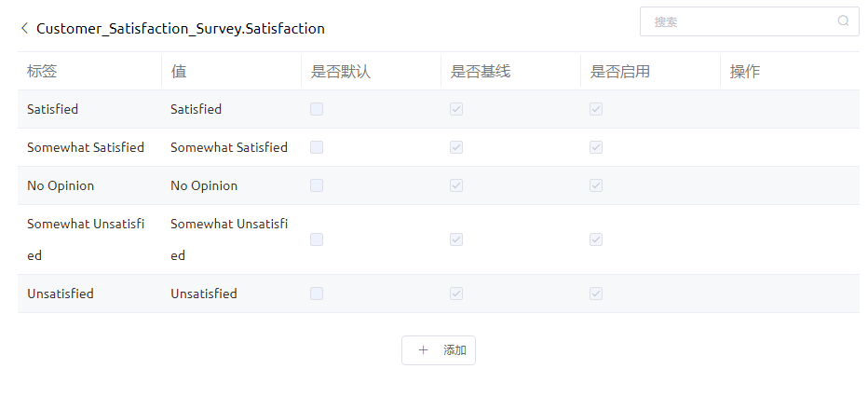This screenshot has width=868, height=410.
Task: Toggle 是否启用 checkbox for Somewhat Satisfied row
Action: pyautogui.click(x=596, y=147)
